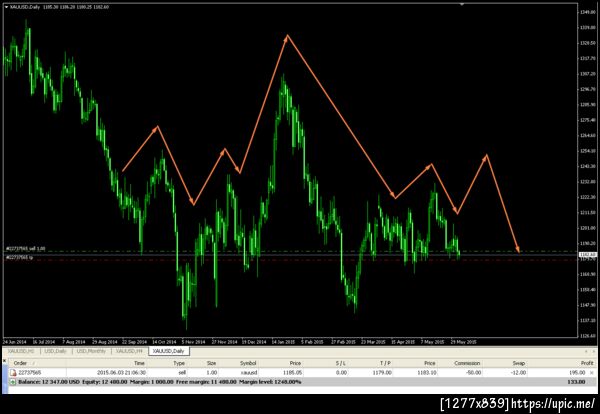This screenshot has width=600, height=414.
Task: Switch to the USD,Monthly chart tab
Action: 91,351
